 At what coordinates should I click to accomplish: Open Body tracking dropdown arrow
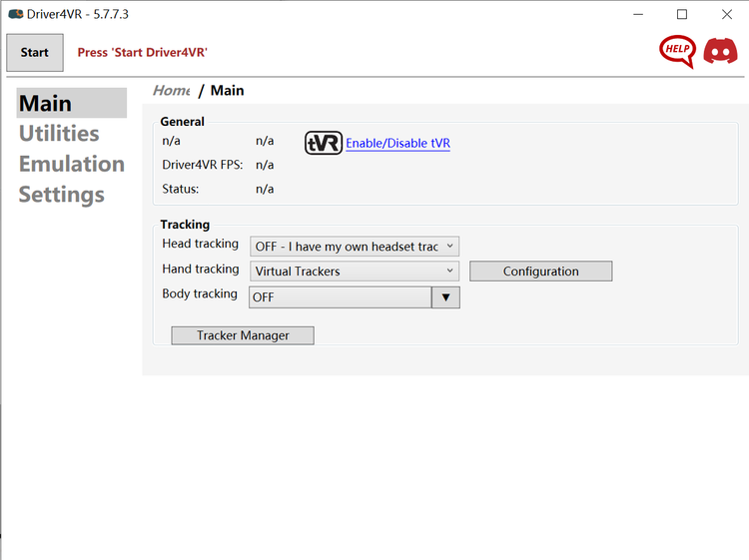click(x=445, y=297)
